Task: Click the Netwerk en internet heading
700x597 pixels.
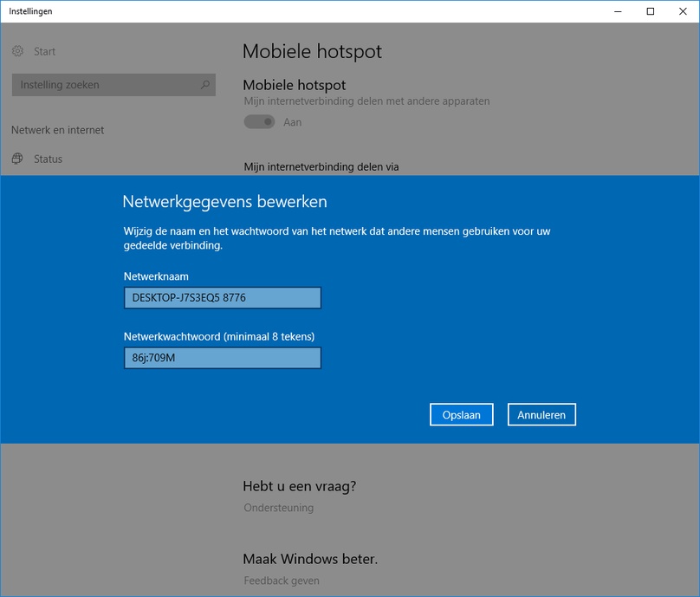Action: [x=57, y=130]
